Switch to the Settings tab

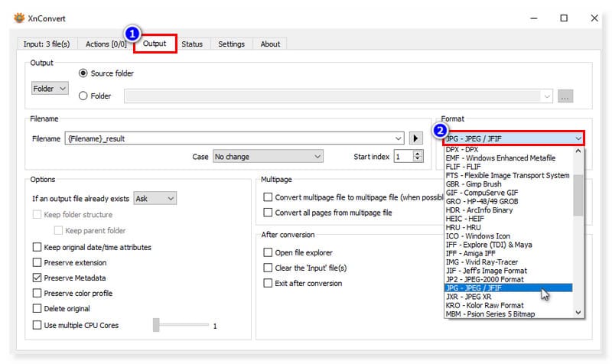coord(231,44)
